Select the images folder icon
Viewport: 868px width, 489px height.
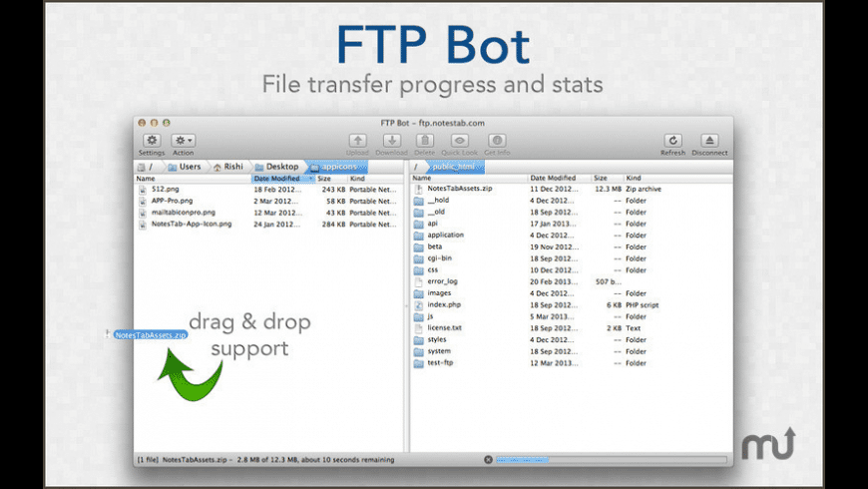coord(418,293)
